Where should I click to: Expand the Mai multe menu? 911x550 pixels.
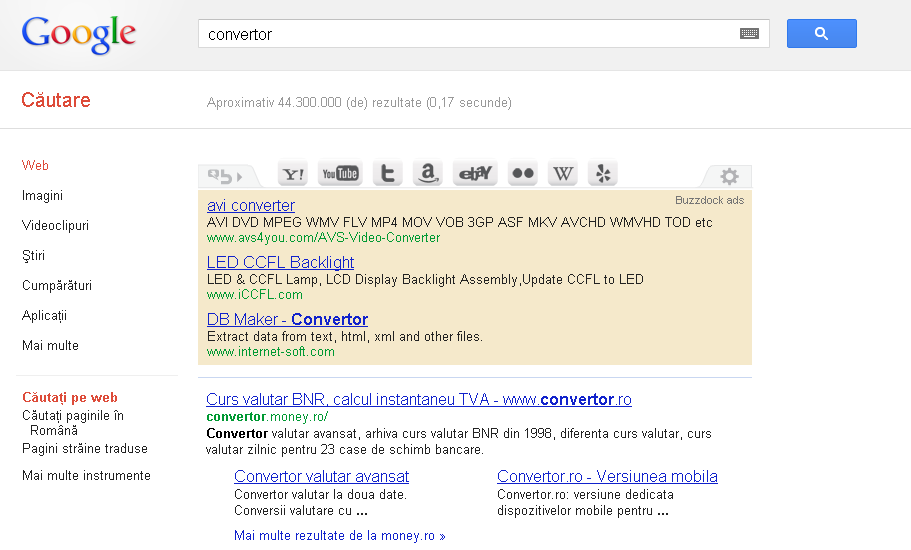tap(50, 346)
